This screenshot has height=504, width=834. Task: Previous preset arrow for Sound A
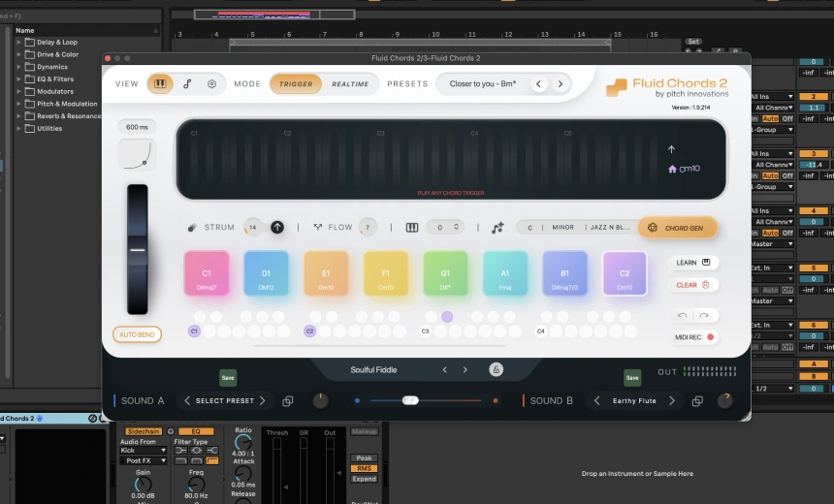coord(187,400)
